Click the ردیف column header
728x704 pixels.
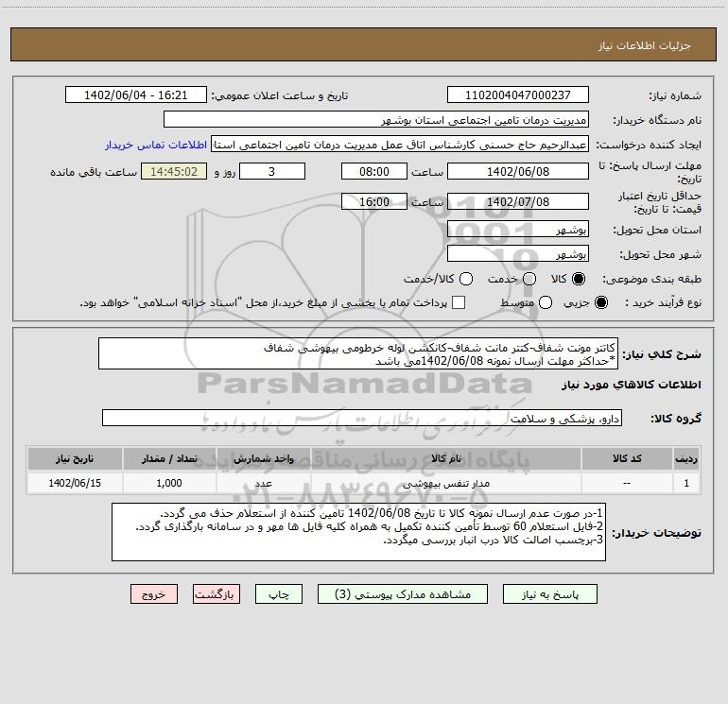coord(686,459)
